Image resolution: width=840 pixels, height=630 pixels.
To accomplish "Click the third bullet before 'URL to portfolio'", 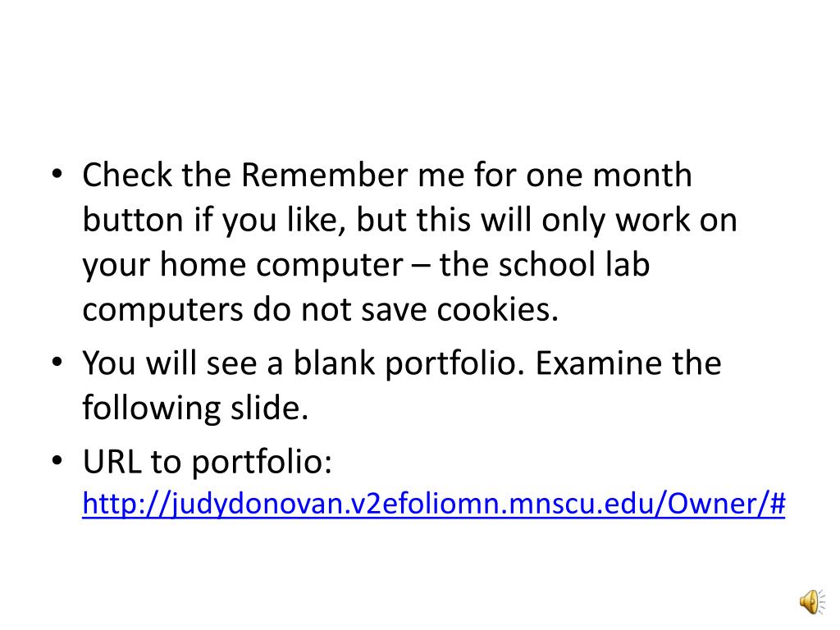I will coord(57,461).
